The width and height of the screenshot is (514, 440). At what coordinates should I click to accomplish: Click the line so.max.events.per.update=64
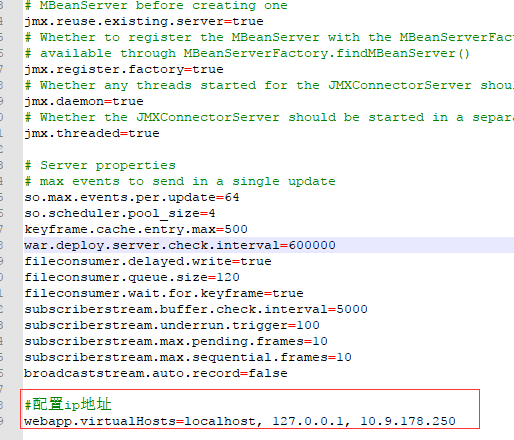coord(132,197)
